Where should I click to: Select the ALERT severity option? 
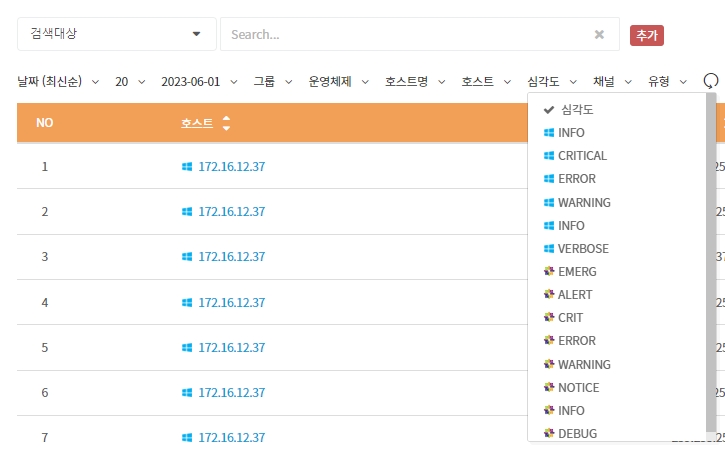575,294
